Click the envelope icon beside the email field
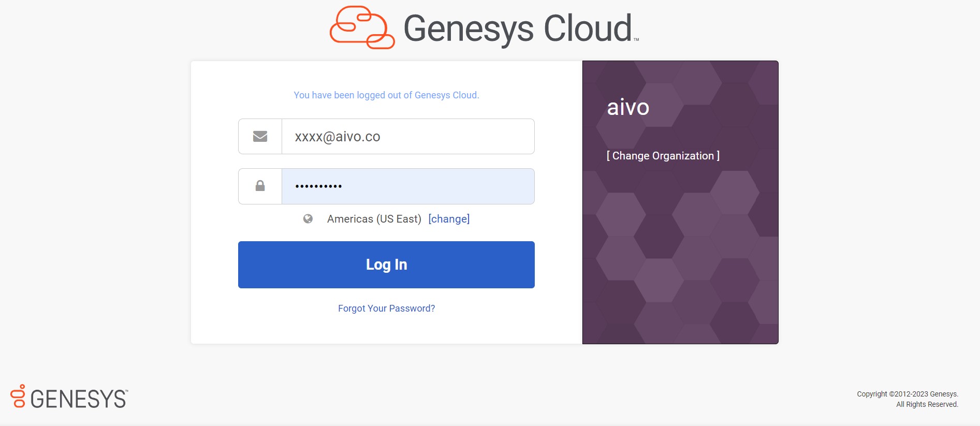The width and height of the screenshot is (980, 426). coord(260,137)
